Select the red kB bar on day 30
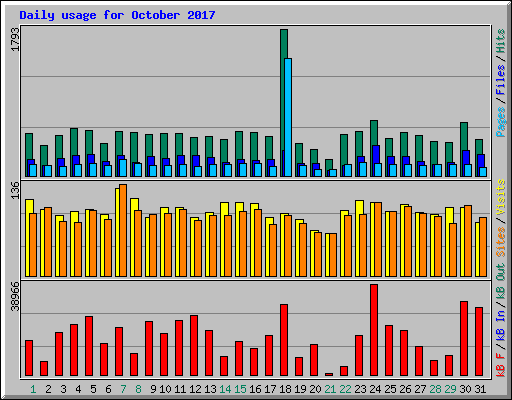This screenshot has width=512, height=400. [464, 339]
